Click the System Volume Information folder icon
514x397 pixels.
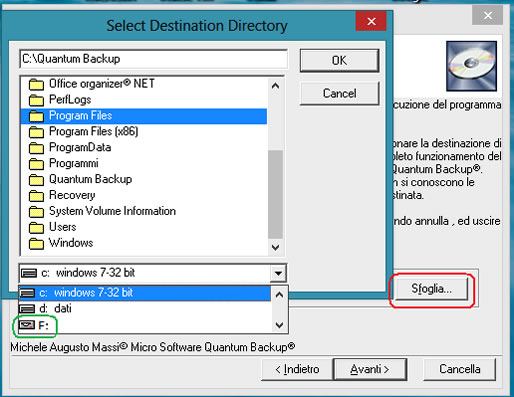pyautogui.click(x=36, y=212)
